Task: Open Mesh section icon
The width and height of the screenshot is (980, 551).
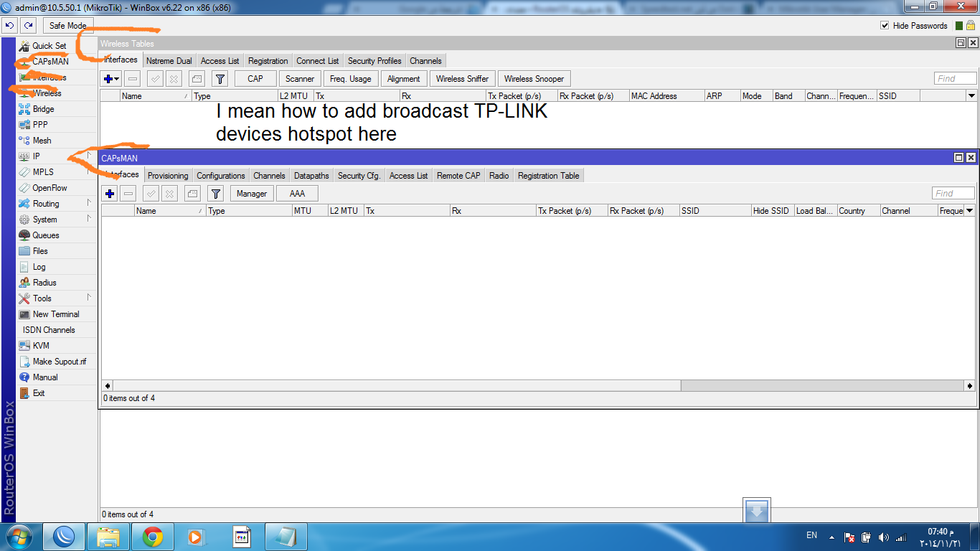Action: [24, 141]
